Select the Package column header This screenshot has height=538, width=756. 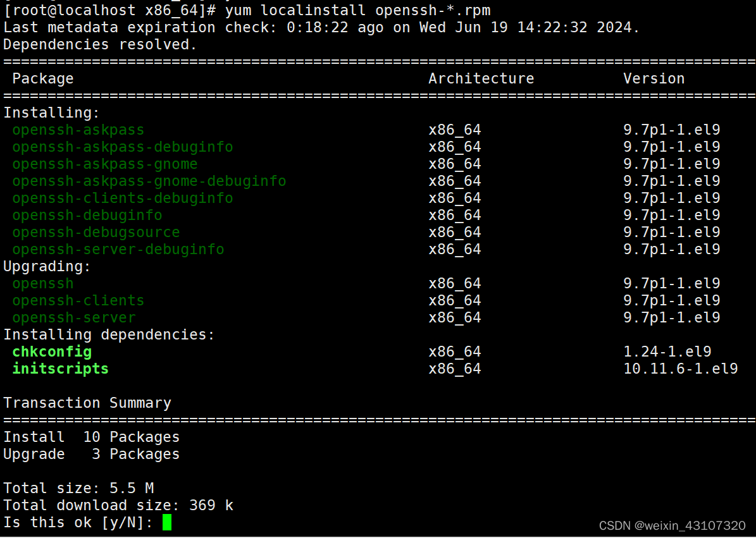click(42, 78)
